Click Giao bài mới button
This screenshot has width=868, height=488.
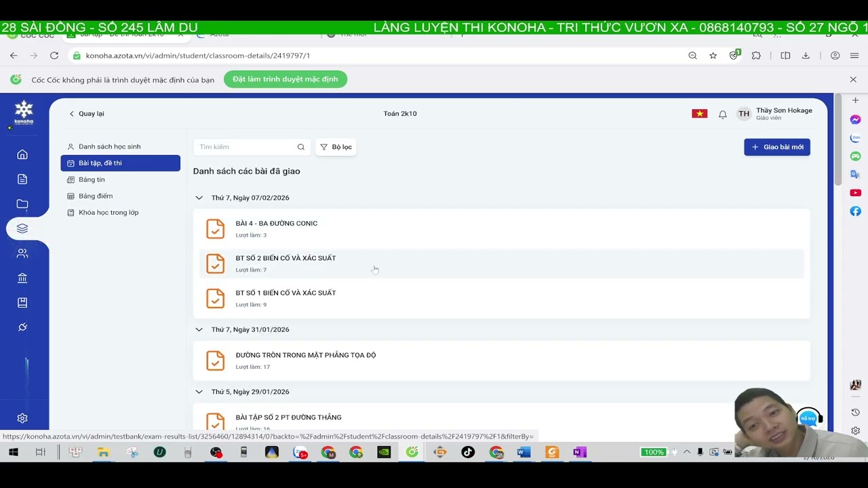(777, 147)
